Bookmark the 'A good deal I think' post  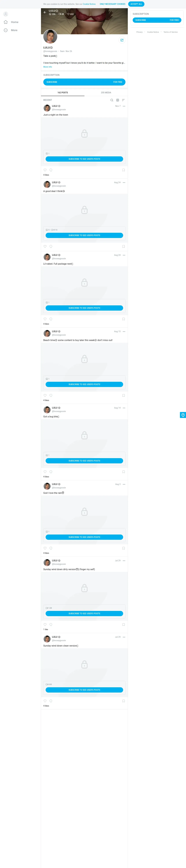[124, 246]
